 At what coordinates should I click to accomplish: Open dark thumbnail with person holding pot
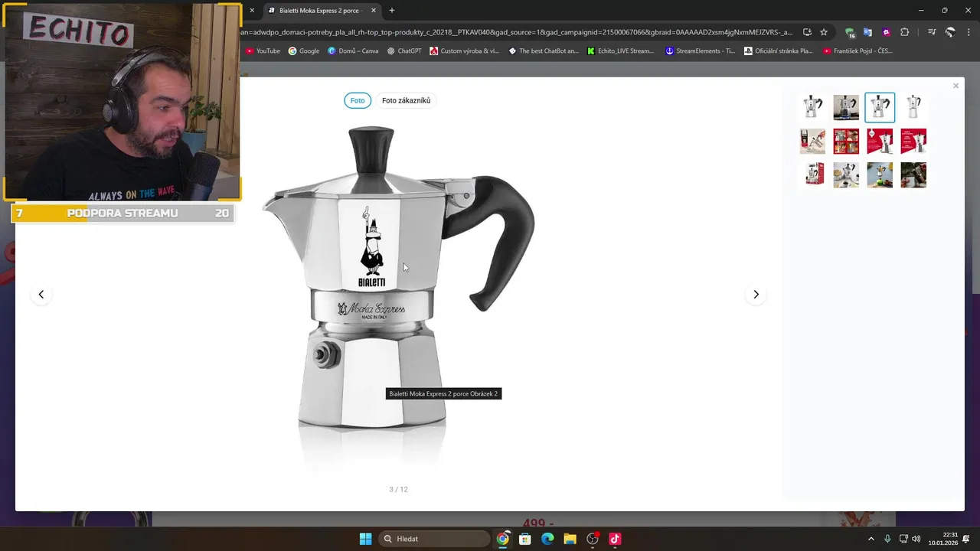point(913,175)
